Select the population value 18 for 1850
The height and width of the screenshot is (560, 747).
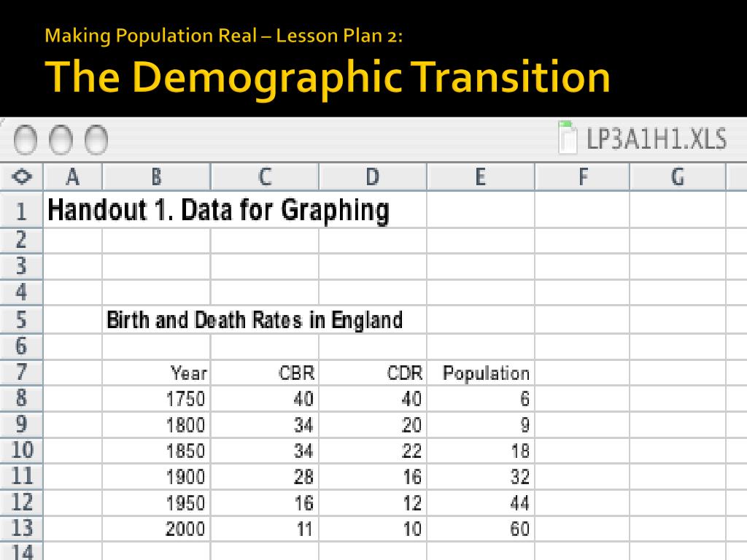[x=481, y=451]
